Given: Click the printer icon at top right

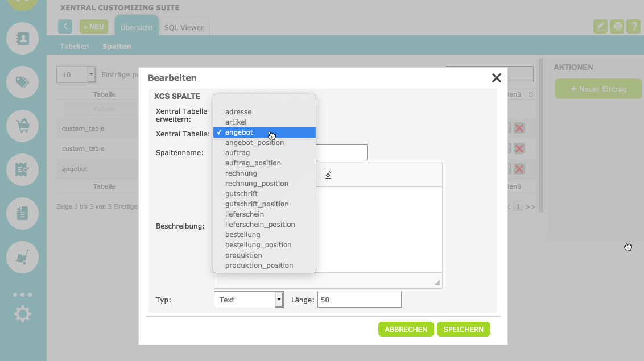Looking at the screenshot, I should tap(617, 26).
